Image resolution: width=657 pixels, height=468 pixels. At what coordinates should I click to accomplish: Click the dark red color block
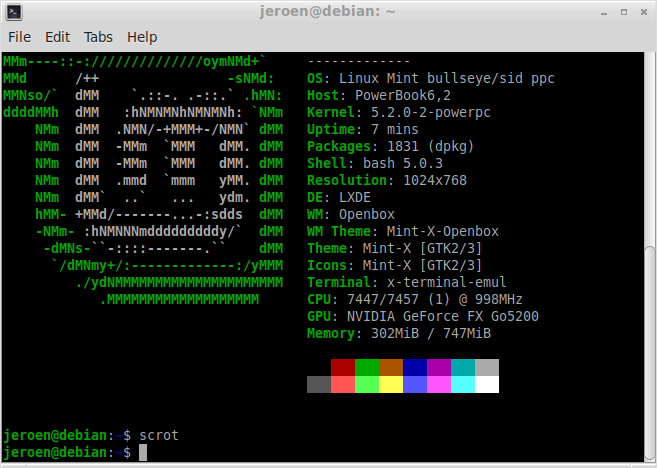pyautogui.click(x=343, y=367)
